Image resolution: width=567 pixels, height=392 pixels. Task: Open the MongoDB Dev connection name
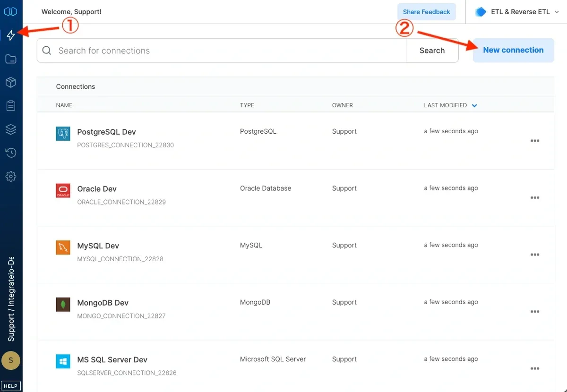click(103, 303)
